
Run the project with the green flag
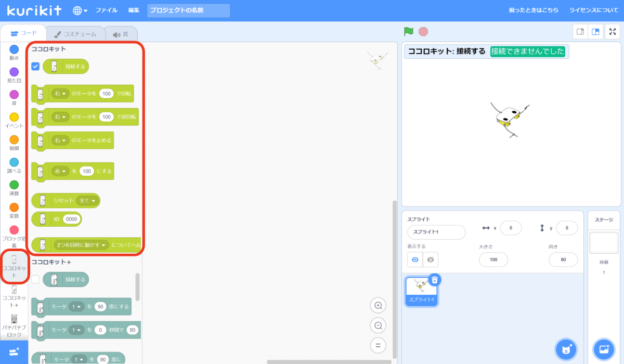[408, 31]
